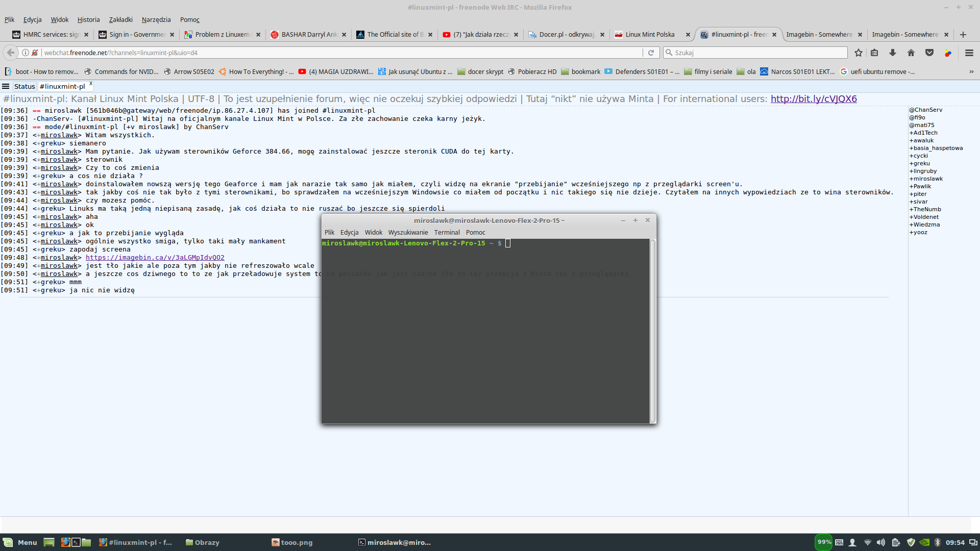980x551 pixels.
Task: Focus the Szukaj search field
Action: click(755, 53)
